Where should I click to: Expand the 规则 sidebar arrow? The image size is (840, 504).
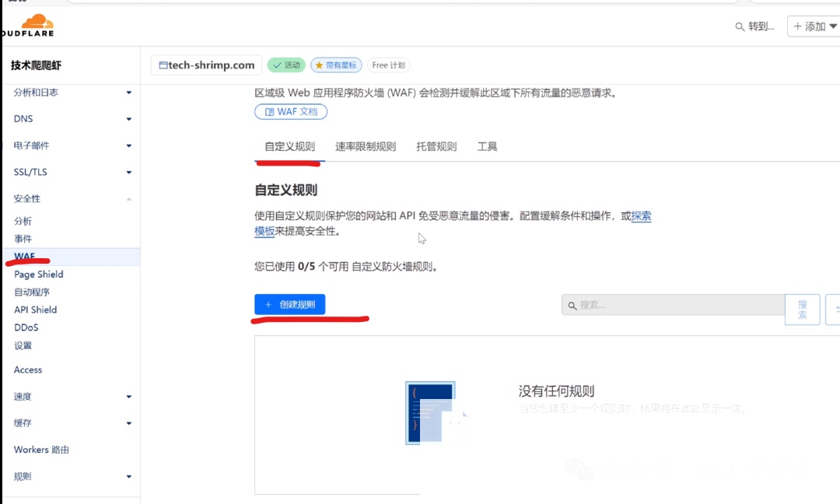coord(128,477)
